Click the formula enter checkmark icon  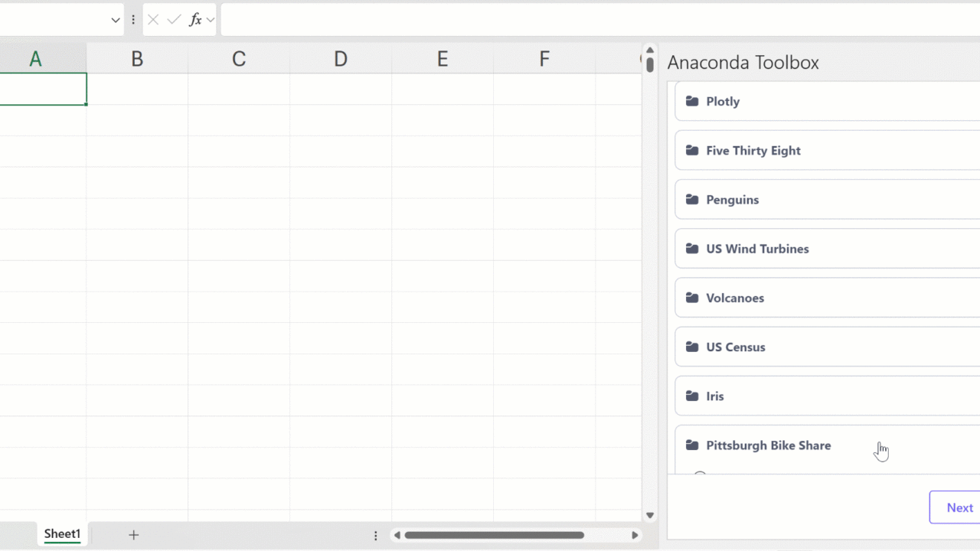(174, 20)
